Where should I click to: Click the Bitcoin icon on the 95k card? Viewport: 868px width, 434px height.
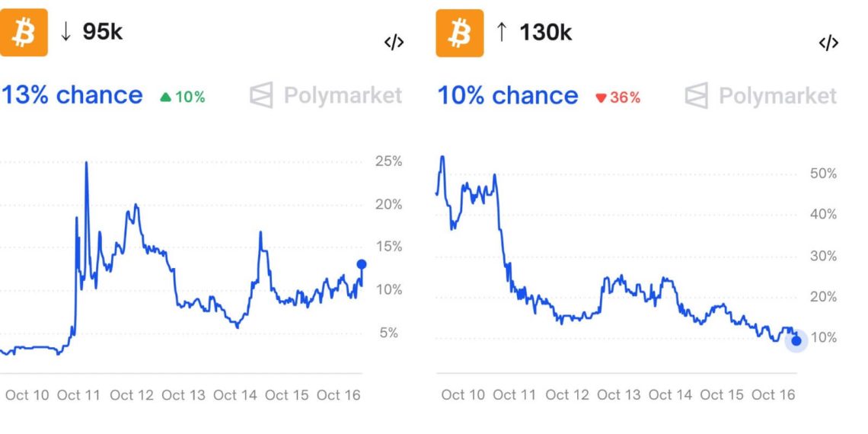pos(24,33)
